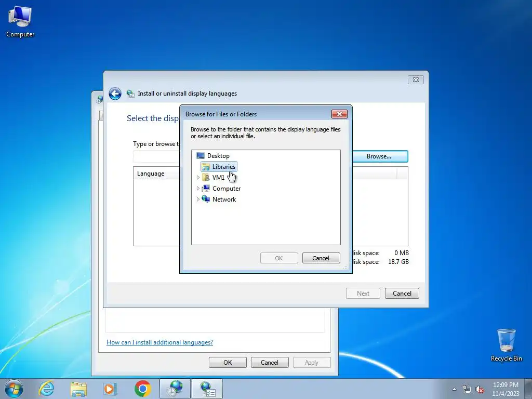Click the Next button in the wizard
The image size is (532, 399).
(x=363, y=294)
